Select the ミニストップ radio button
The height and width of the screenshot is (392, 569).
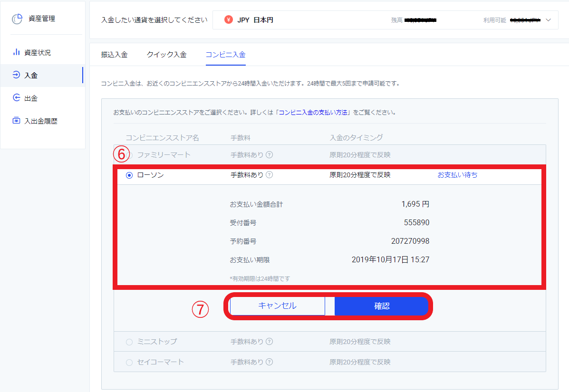129,342
